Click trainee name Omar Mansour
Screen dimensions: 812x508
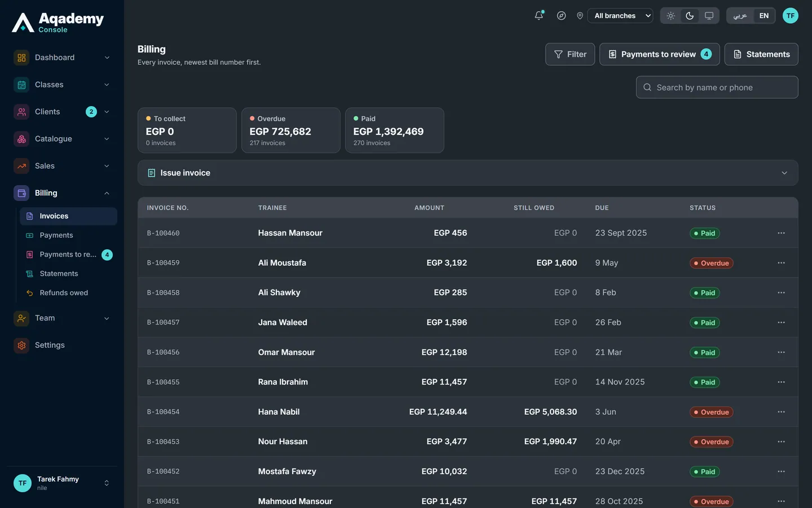coord(286,352)
